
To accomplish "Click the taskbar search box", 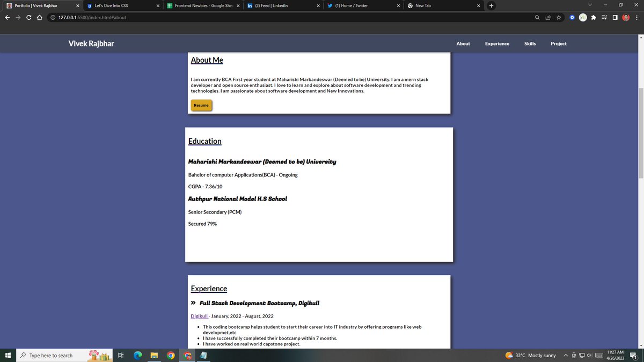I will pos(65,355).
